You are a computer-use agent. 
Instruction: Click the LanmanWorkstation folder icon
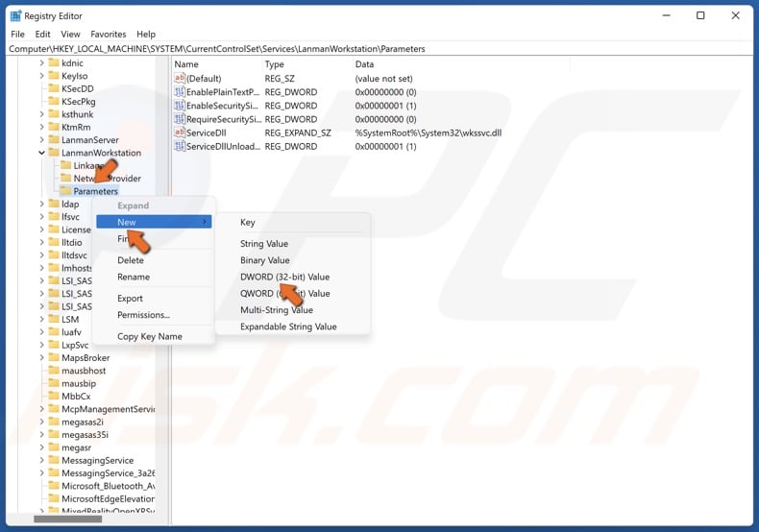pos(54,153)
